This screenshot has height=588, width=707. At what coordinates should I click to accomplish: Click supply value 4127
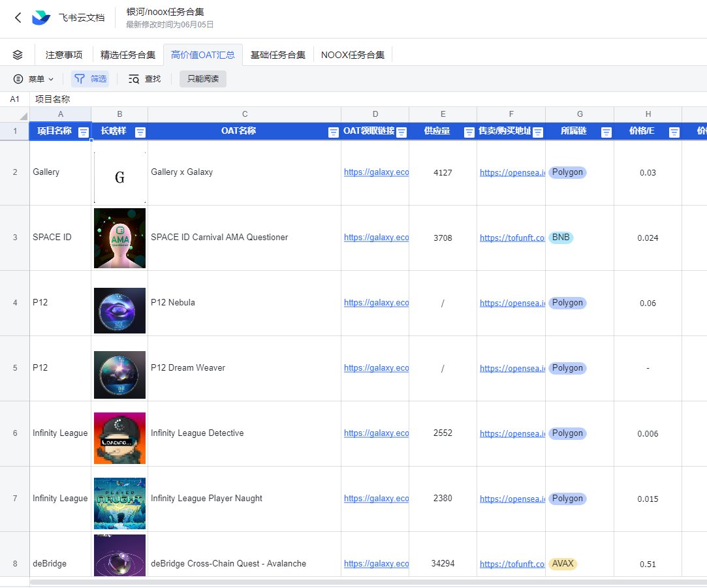[443, 173]
